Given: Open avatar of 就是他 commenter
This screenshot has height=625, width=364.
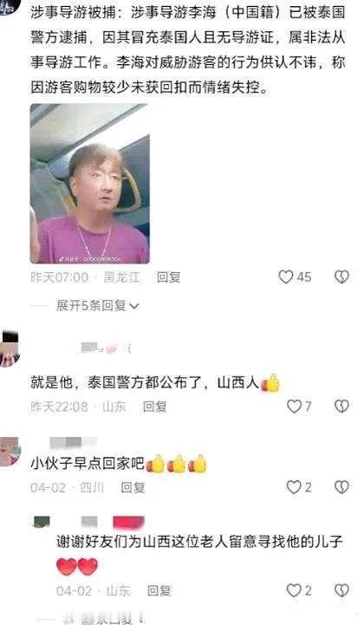Looking at the screenshot, I should pos(10,348).
